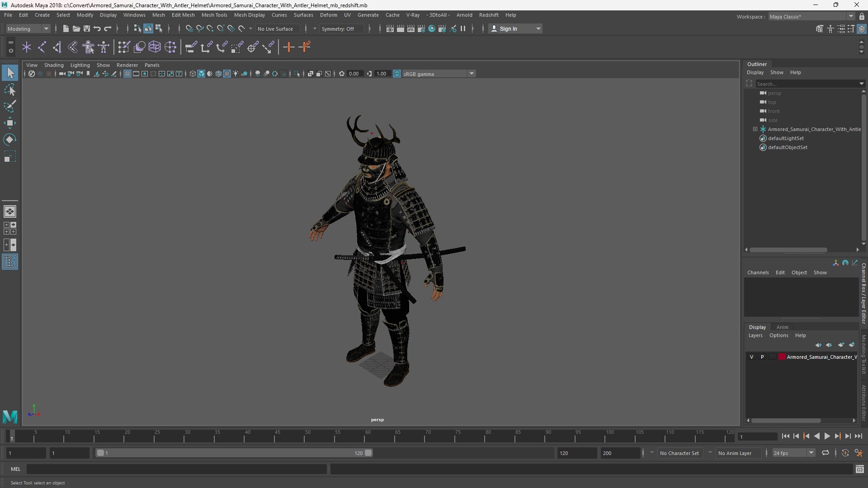Toggle use all lights viewport icon
Screen dimensions: 868x488
(x=236, y=74)
